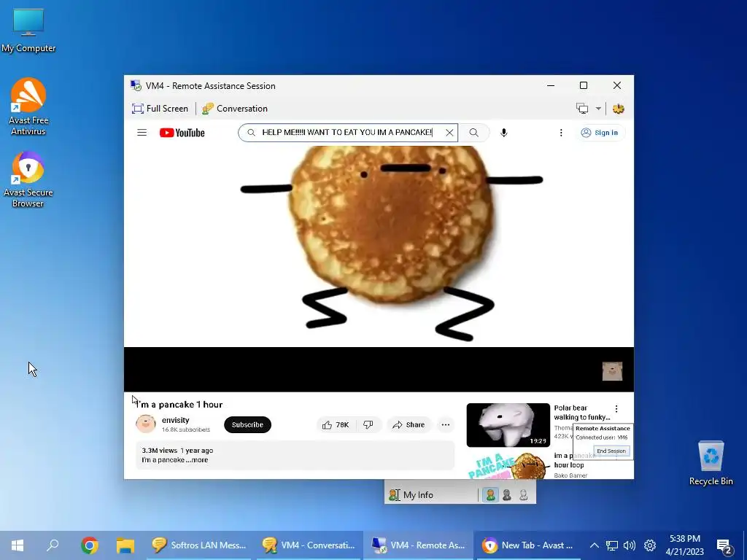Expand description with ...more

(197, 460)
